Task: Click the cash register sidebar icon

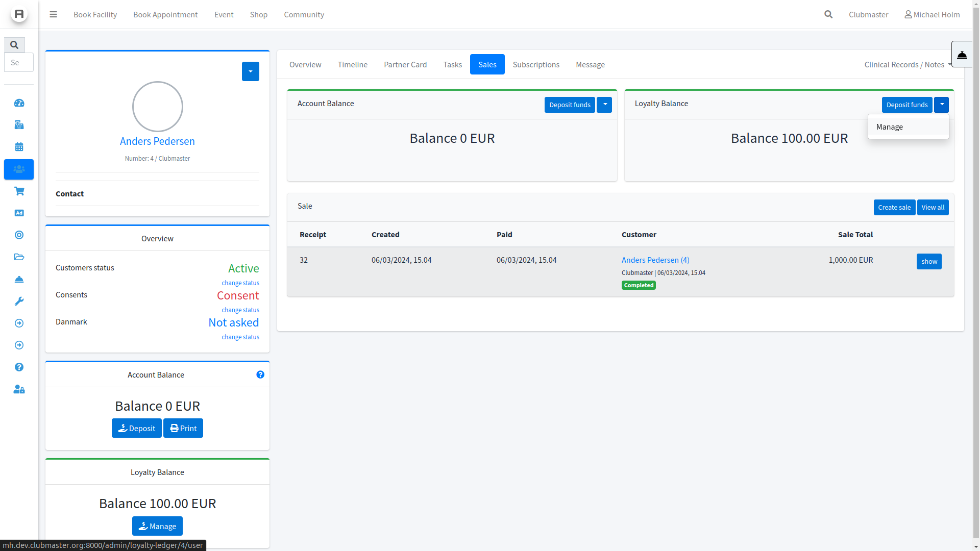Action: pos(19,125)
